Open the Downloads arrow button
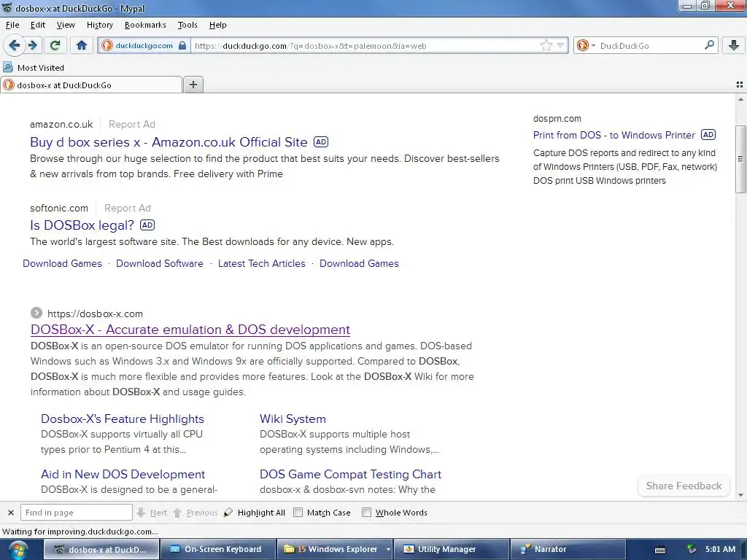747x560 pixels. [734, 46]
